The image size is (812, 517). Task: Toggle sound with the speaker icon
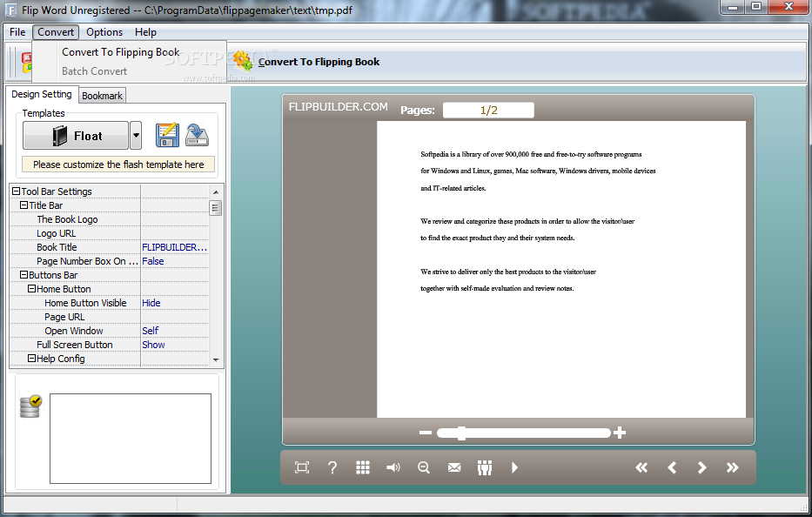[x=393, y=467]
